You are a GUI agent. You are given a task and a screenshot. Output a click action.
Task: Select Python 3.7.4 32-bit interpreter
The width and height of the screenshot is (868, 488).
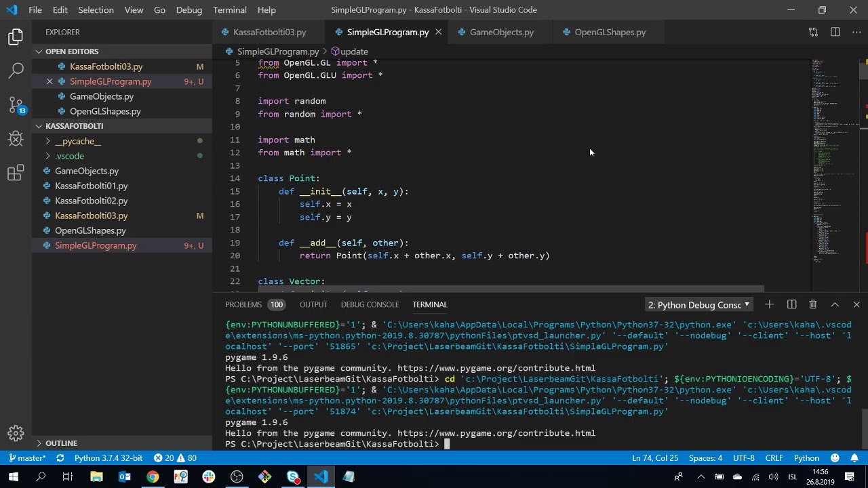pyautogui.click(x=108, y=458)
